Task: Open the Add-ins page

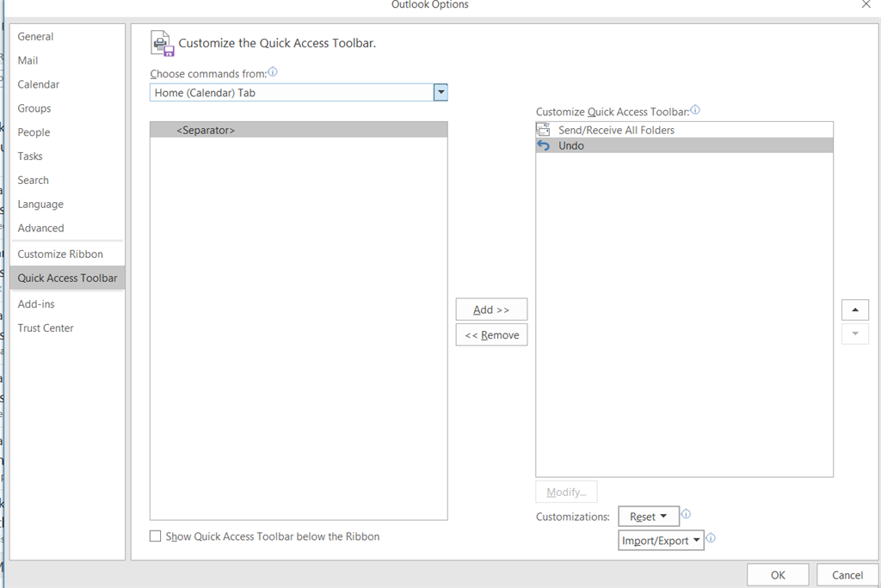Action: tap(67, 303)
